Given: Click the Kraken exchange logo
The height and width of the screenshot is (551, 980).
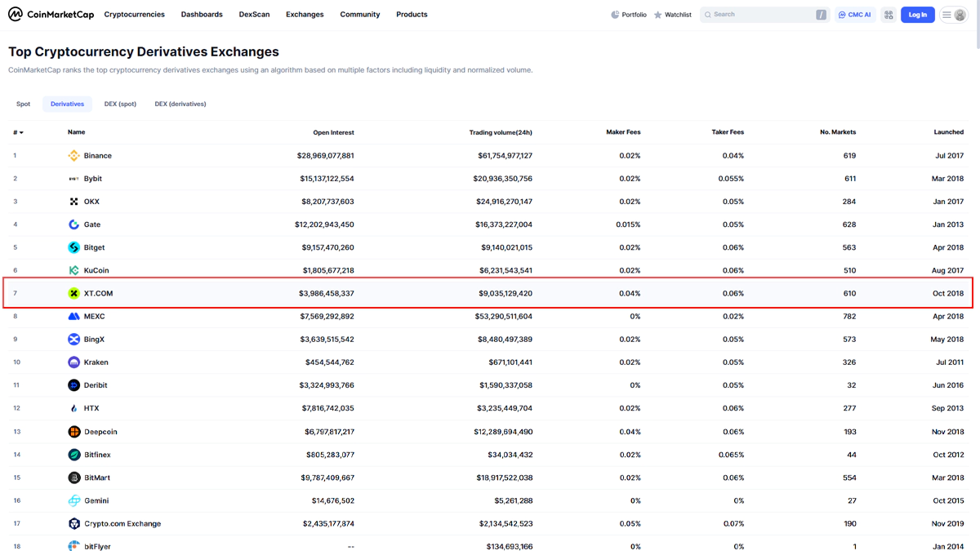Looking at the screenshot, I should coord(73,362).
